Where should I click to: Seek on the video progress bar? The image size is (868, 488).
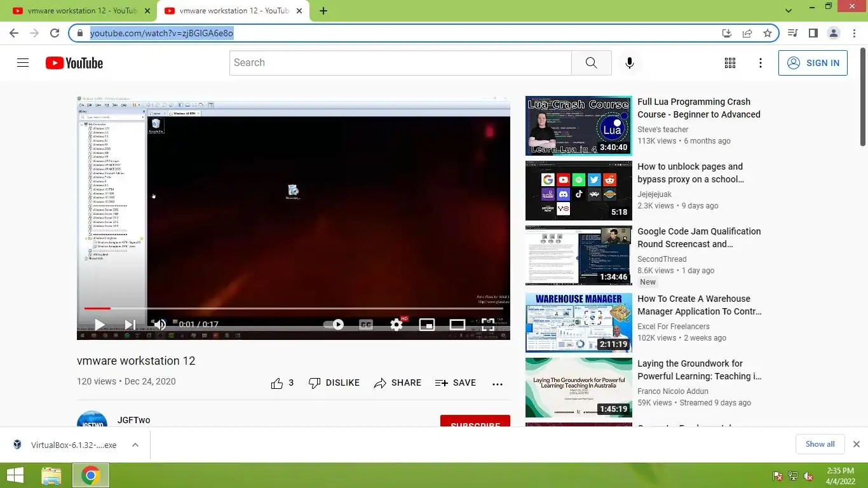click(294, 309)
